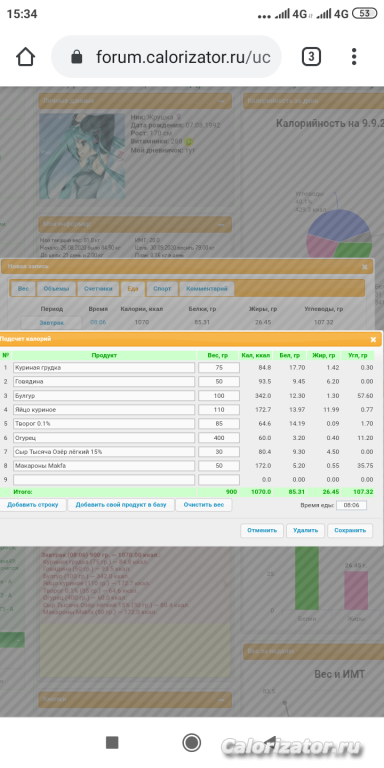Click the Говядина product field
The image size is (384, 768).
click(x=104, y=382)
